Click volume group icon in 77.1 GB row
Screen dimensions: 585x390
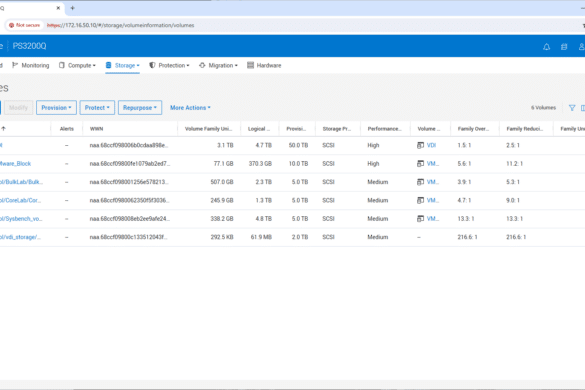pyautogui.click(x=420, y=163)
